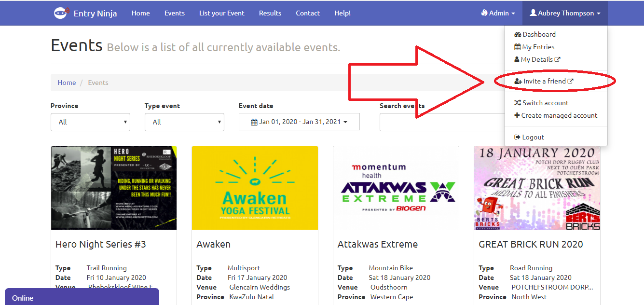Click the Oudtshoorn venue text
Viewport: 644px width, 305px height.
click(x=389, y=287)
